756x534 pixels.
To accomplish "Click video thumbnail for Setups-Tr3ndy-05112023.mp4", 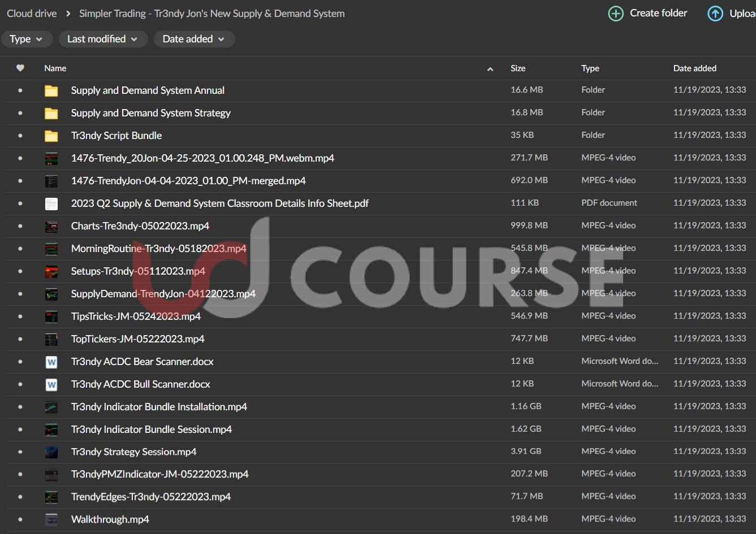I will pyautogui.click(x=51, y=271).
